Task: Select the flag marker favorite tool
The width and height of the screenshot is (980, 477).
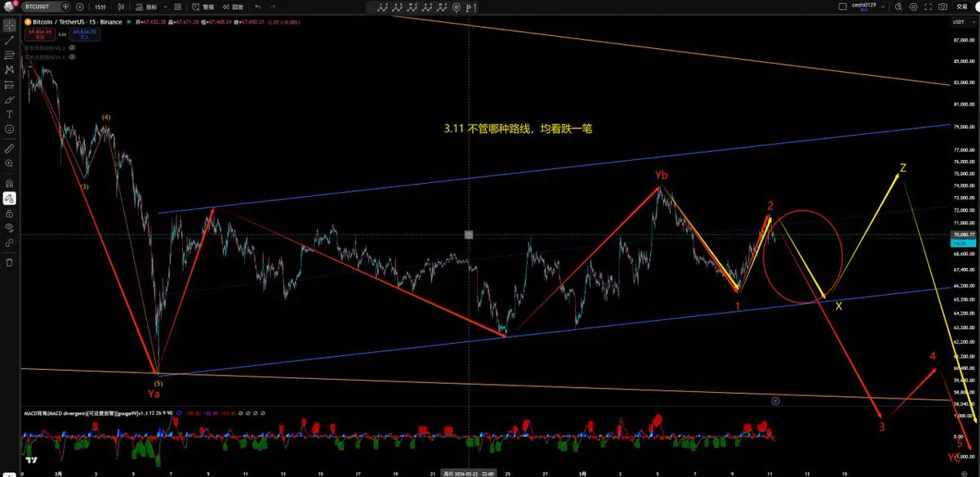Action: point(470,7)
